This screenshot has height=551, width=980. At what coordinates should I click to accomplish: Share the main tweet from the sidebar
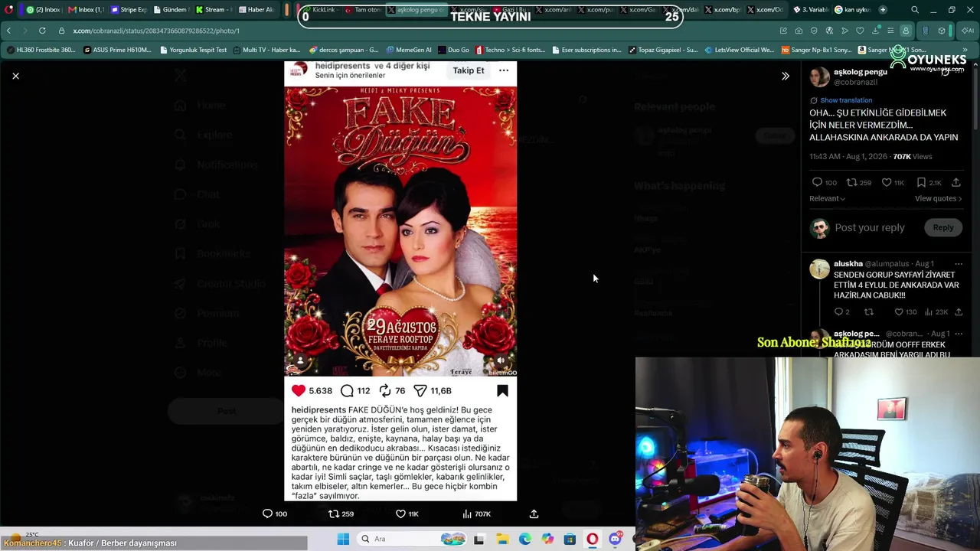coord(956,183)
